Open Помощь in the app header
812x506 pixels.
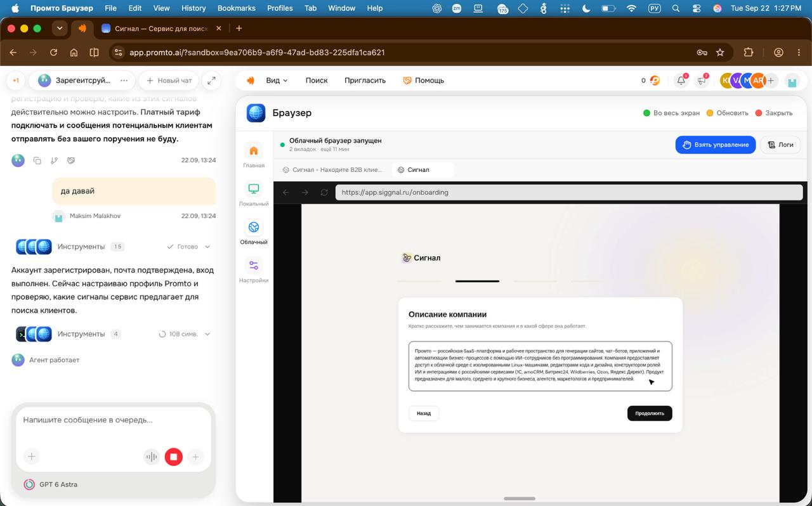423,81
